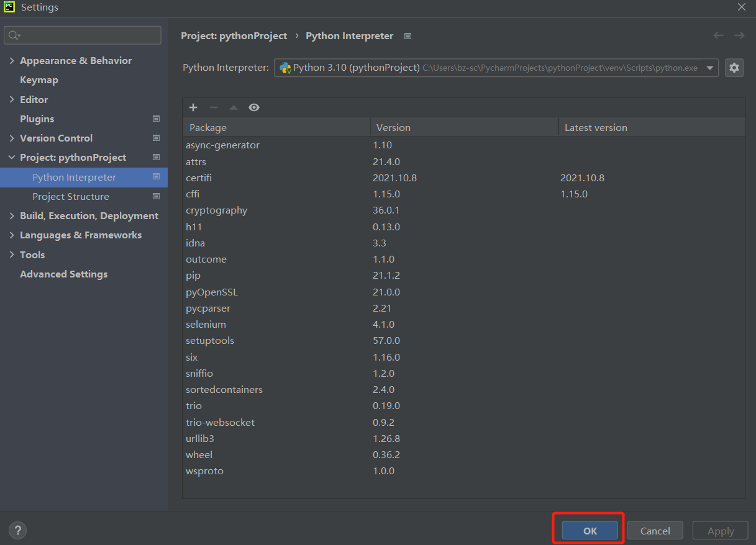The width and height of the screenshot is (756, 545).
Task: Click the navigate forward arrow
Action: (x=739, y=36)
